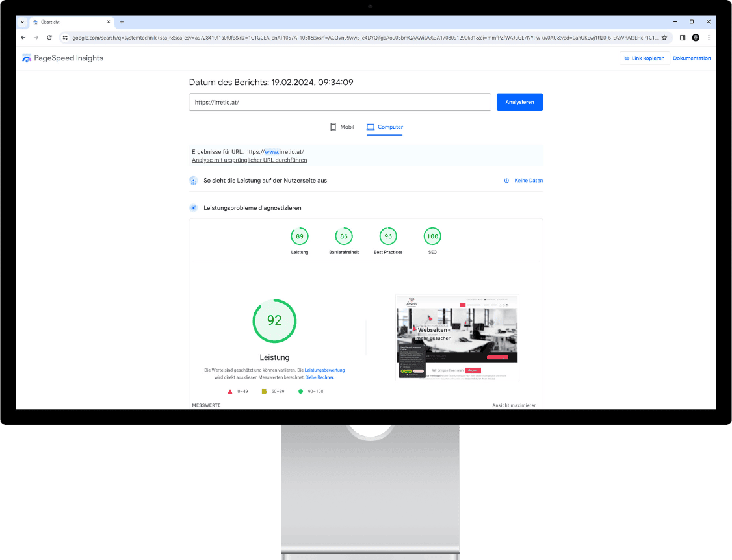Click the URL input field with irretio.at
Image resolution: width=732 pixels, height=560 pixels.
tap(340, 102)
